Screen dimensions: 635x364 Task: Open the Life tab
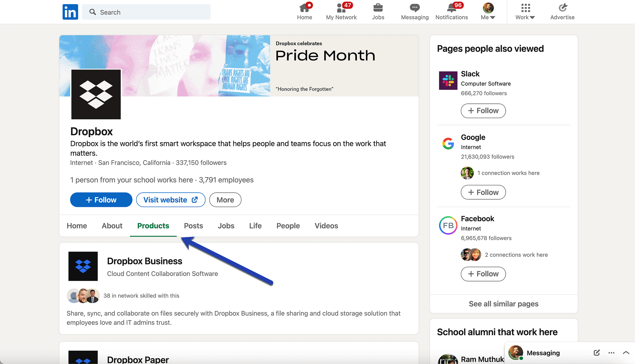[255, 226]
